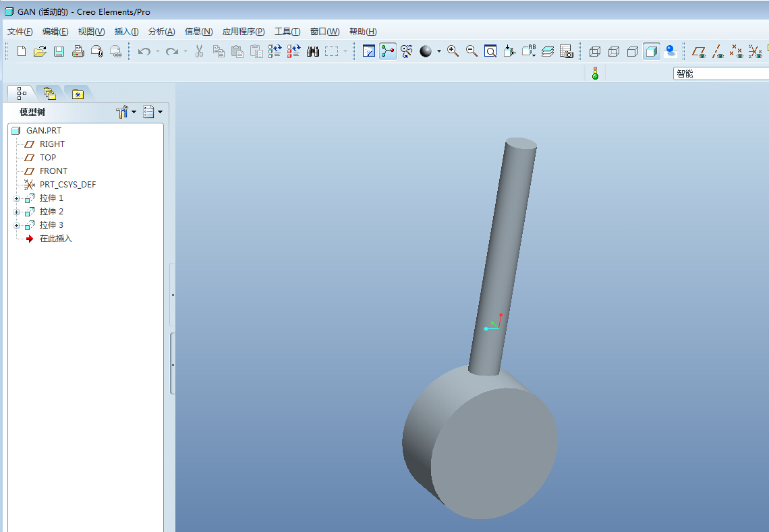Screen dimensions: 769x532
Task: Open the Regeneration Manager icon
Action: point(293,51)
